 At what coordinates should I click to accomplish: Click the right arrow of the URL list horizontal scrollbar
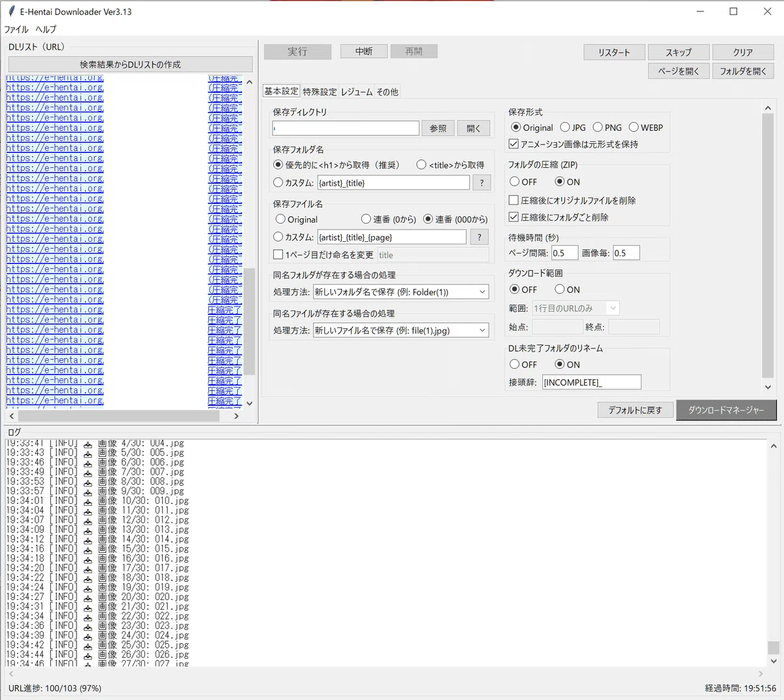[x=237, y=416]
